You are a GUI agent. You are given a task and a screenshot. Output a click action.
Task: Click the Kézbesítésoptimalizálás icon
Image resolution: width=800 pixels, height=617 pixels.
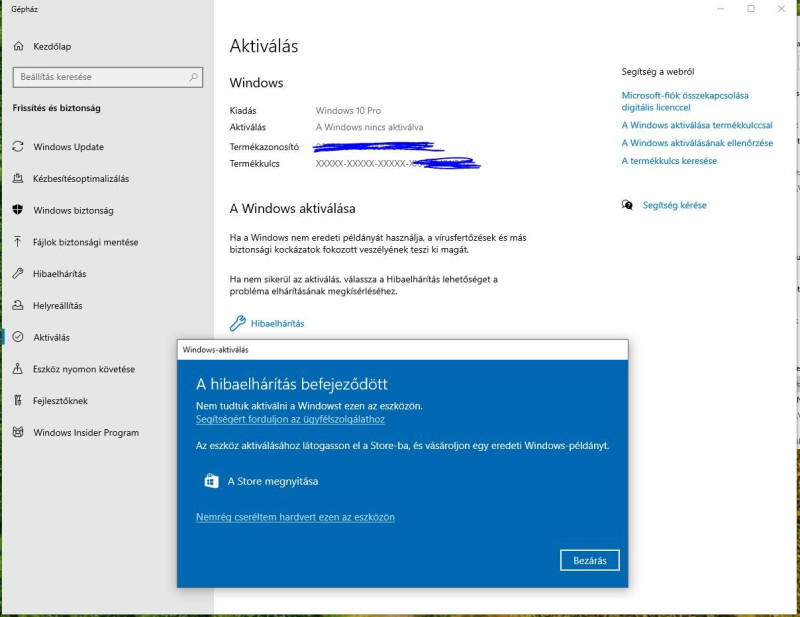(x=18, y=178)
